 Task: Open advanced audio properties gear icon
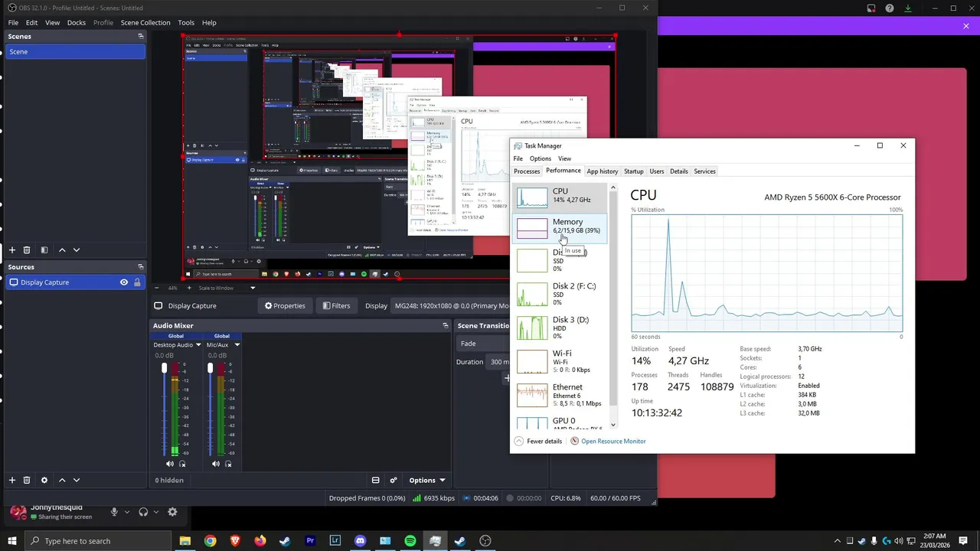point(394,481)
